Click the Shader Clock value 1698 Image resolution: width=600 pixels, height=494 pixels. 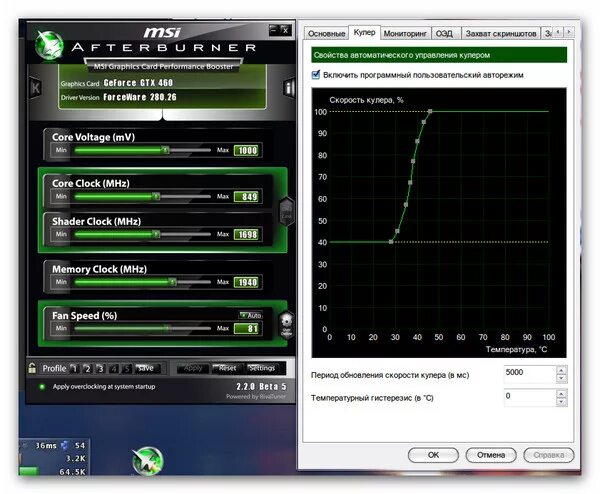point(248,235)
